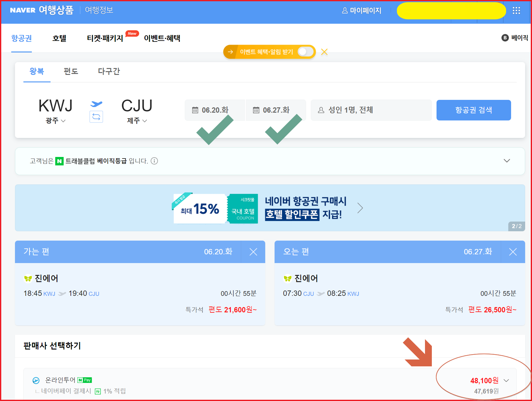Select 다구간 multi-city tab
This screenshot has height=401, width=532.
(109, 71)
